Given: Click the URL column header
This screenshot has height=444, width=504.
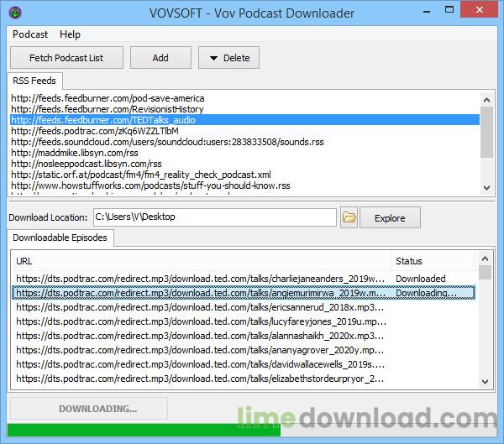Looking at the screenshot, I should click(202, 261).
